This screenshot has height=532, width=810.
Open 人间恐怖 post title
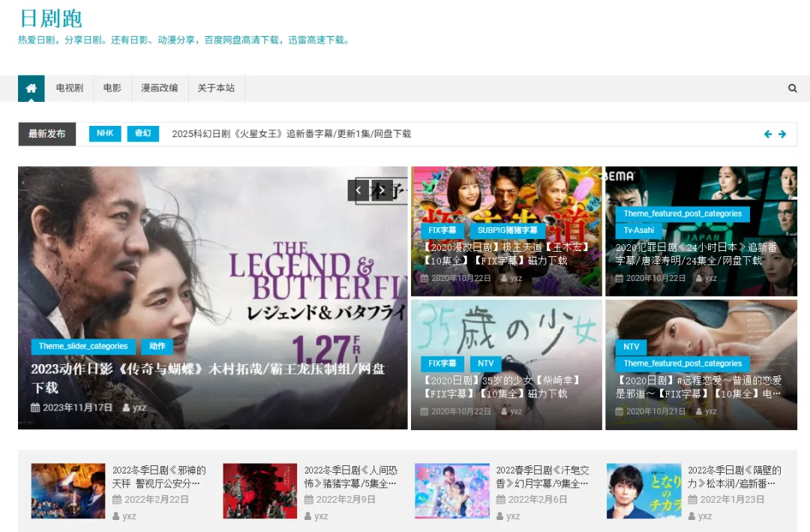pos(351,477)
